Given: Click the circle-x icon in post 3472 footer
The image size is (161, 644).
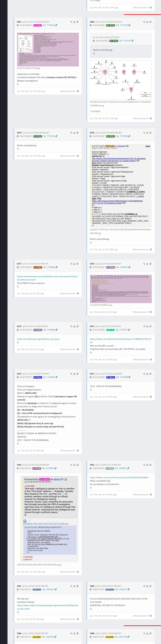Looking at the screenshot, I should tap(151, 397).
